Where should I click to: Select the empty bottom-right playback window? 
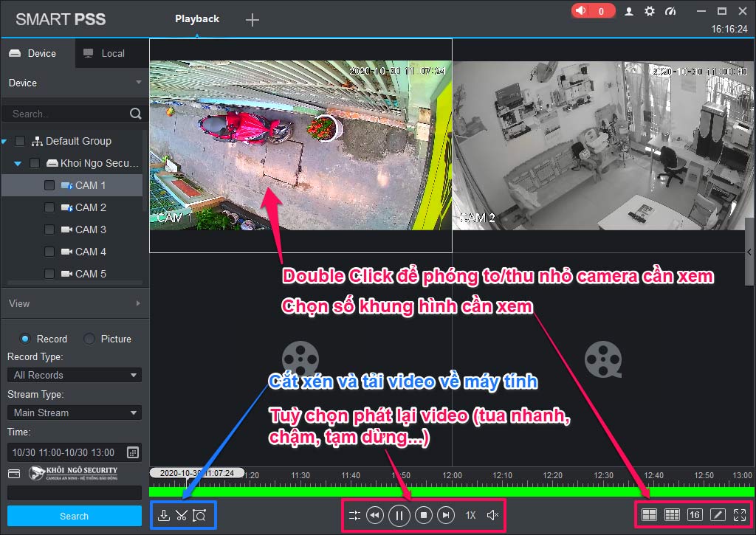602,359
